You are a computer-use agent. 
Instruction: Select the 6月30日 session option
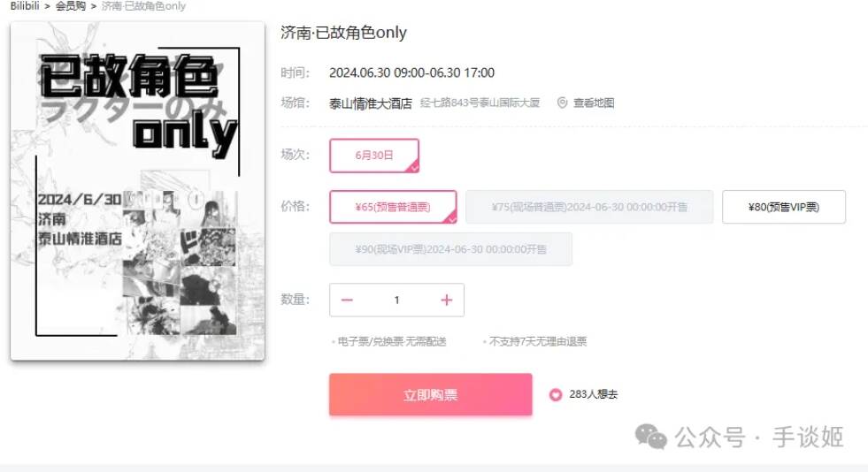pos(374,156)
